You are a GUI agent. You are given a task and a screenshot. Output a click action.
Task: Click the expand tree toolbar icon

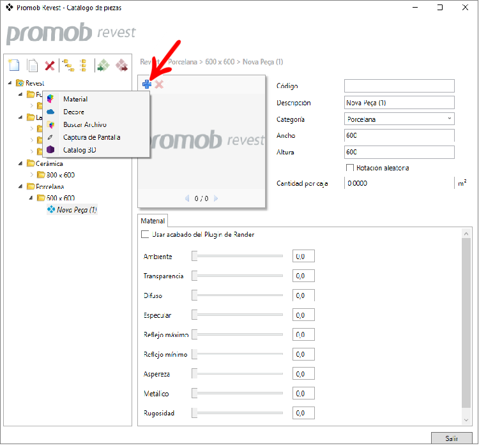point(68,65)
